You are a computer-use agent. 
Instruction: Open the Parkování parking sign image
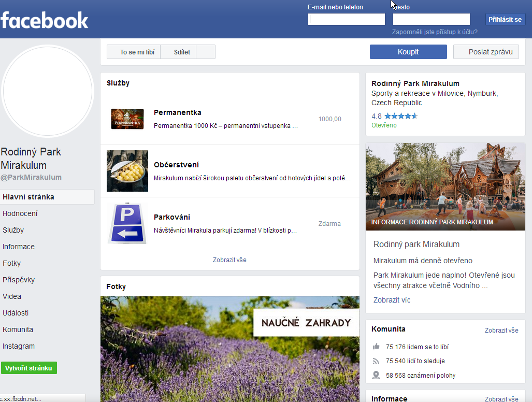point(127,223)
